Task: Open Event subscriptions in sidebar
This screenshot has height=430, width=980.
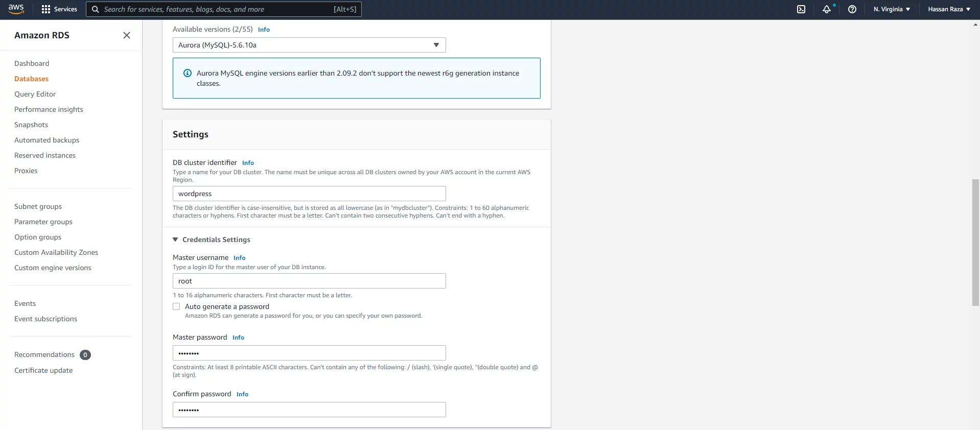Action: [x=45, y=319]
